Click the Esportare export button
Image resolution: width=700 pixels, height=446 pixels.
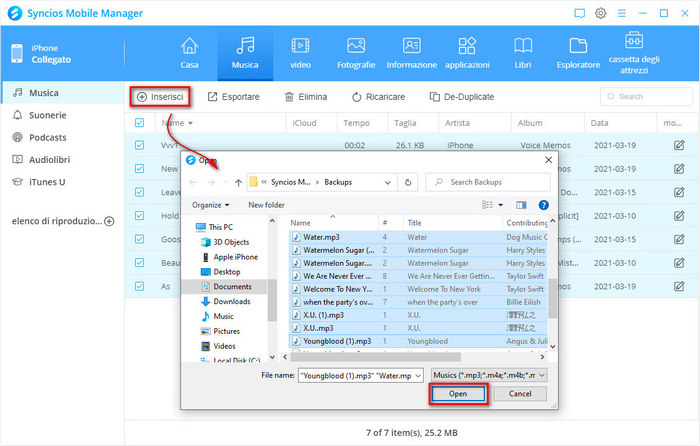click(x=233, y=97)
